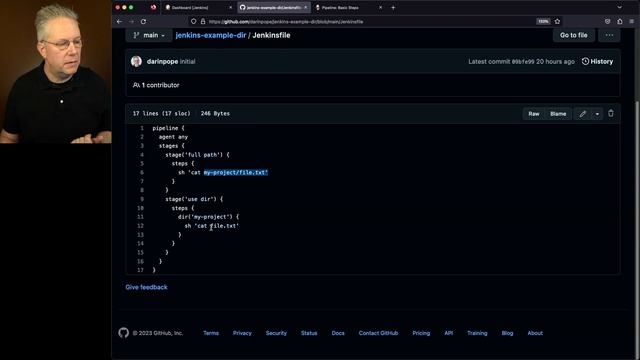
Task: Click the stage('use dir') code line
Action: pos(194,199)
